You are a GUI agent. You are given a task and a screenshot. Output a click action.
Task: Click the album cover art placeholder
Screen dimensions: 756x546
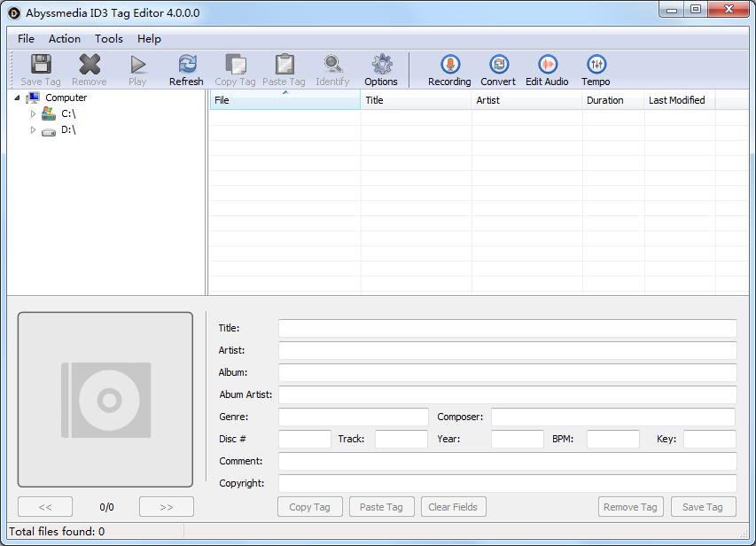[x=105, y=399]
